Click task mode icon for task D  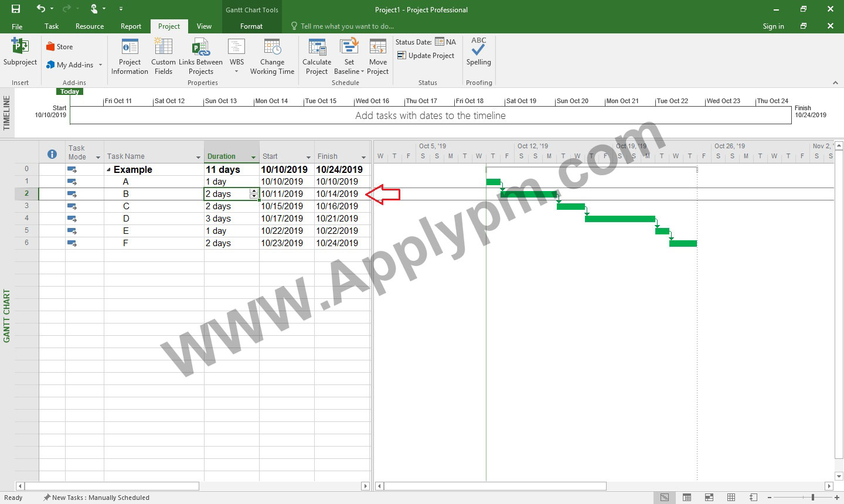pos(72,219)
